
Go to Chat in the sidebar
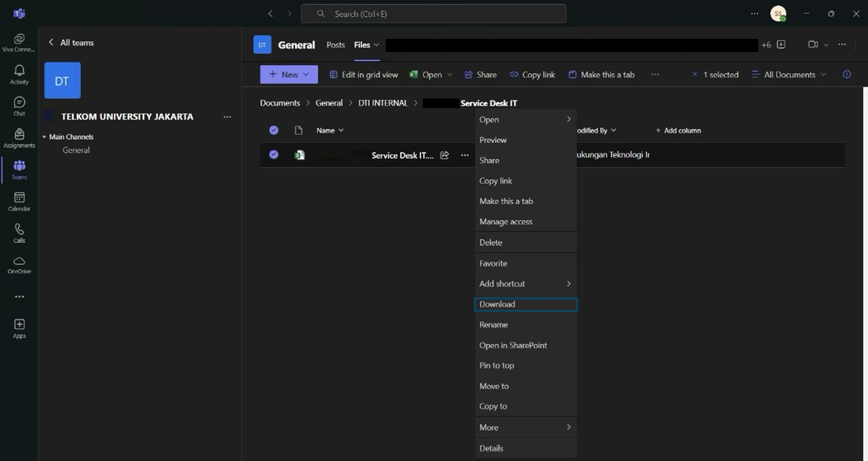(x=19, y=106)
